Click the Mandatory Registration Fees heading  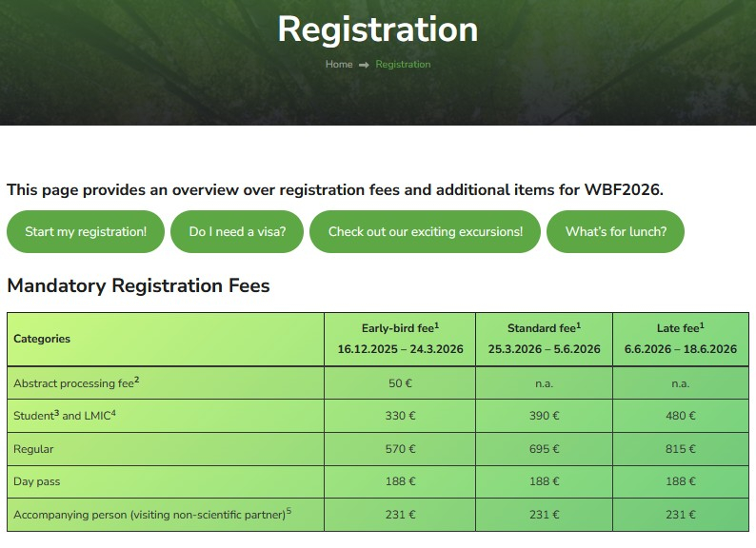138,285
